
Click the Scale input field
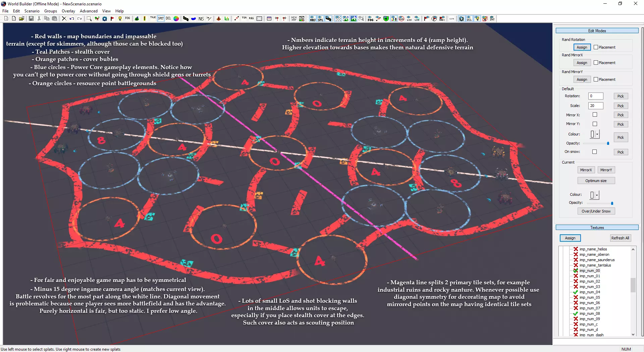(x=596, y=106)
